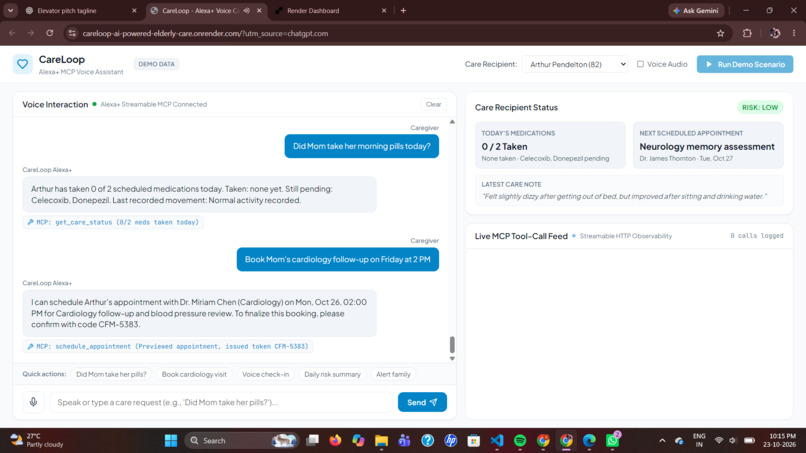Viewport: 806px width, 453px height.
Task: Open the tab search dropdown arrow
Action: [x=10, y=10]
